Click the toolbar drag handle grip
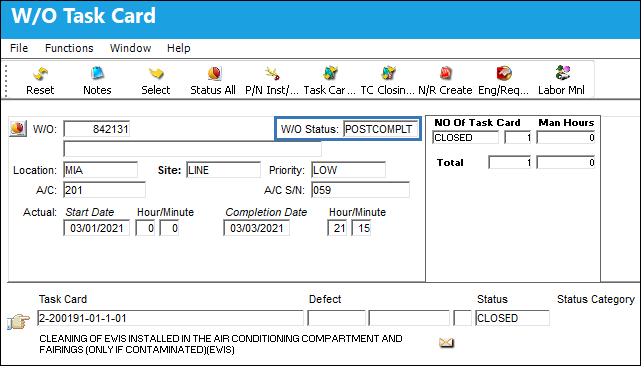641x366 pixels. 6,80
